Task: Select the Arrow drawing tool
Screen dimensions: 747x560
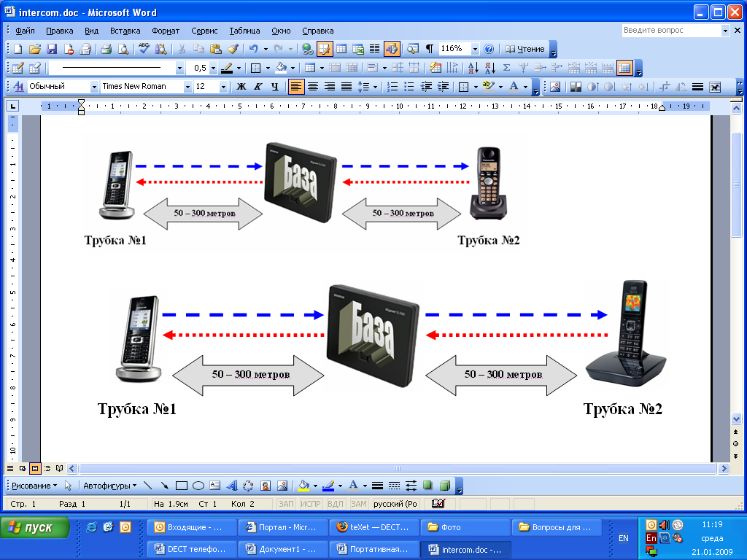Action: pyautogui.click(x=165, y=486)
